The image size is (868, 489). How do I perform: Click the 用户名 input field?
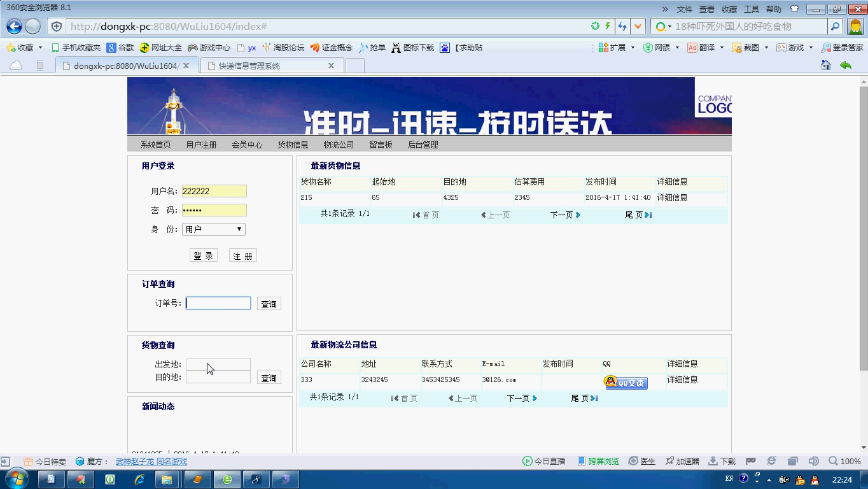pos(214,191)
